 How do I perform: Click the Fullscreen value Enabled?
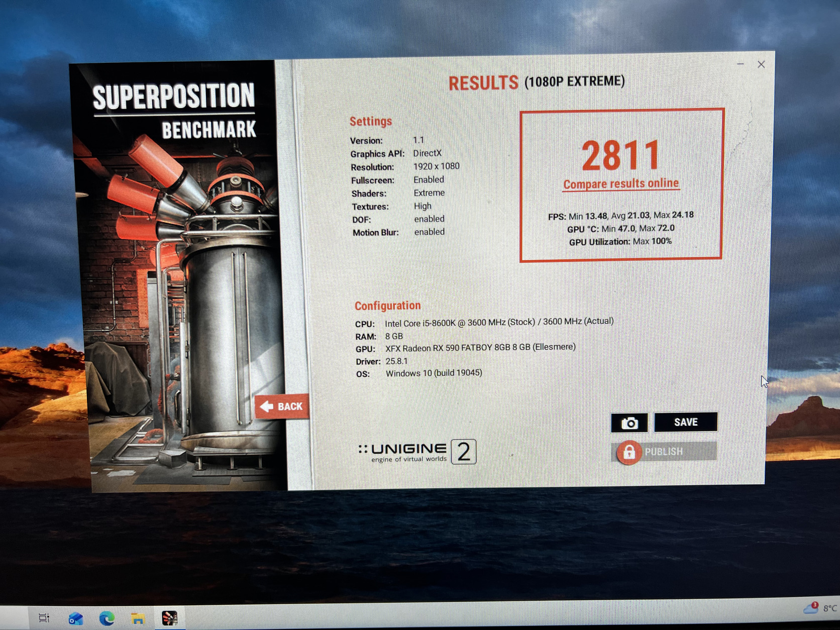(429, 179)
